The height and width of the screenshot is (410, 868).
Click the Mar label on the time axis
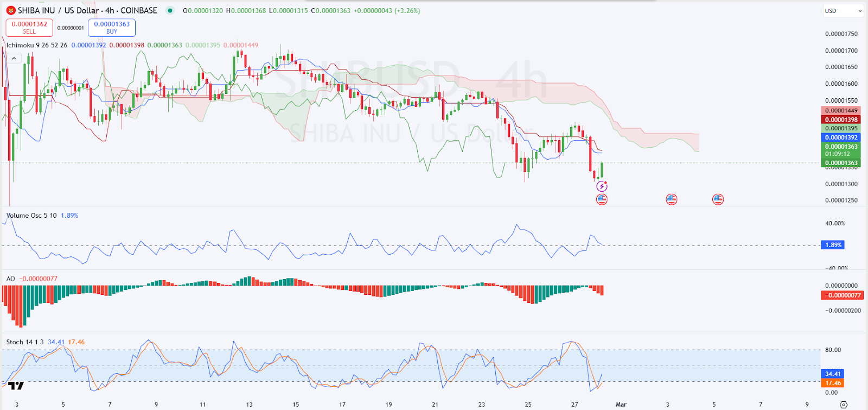click(621, 405)
